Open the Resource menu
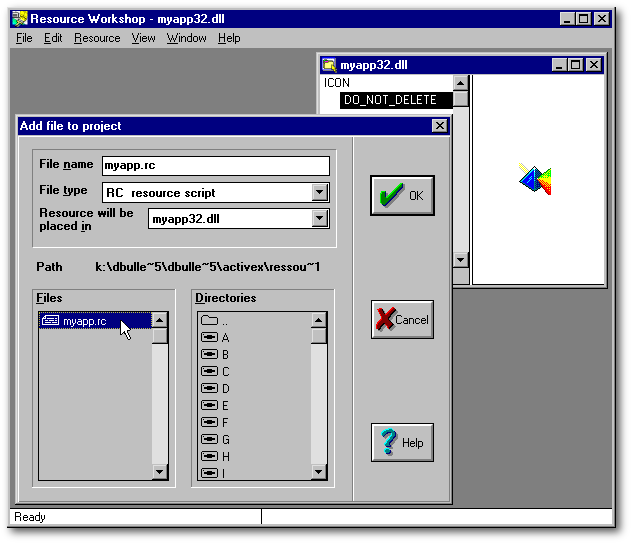This screenshot has width=631, height=543. (x=97, y=38)
